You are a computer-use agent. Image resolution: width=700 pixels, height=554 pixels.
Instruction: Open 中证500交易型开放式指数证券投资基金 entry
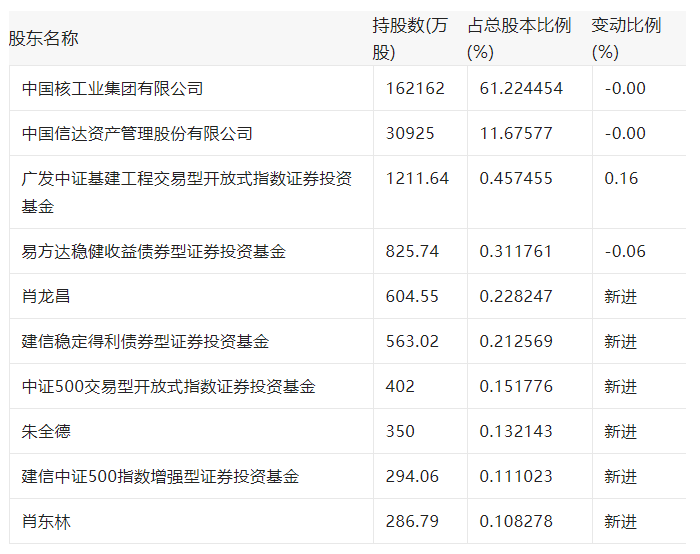pyautogui.click(x=168, y=386)
